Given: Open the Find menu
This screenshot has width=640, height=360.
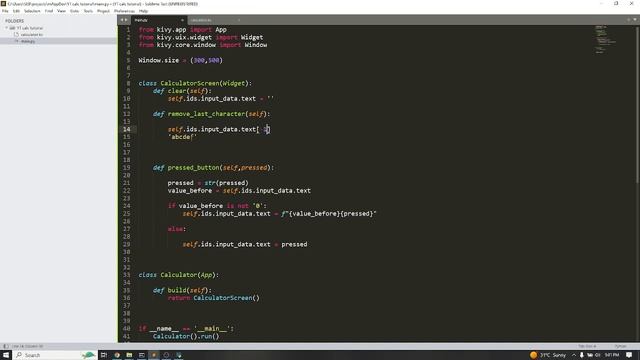Looking at the screenshot, I should [49, 11].
